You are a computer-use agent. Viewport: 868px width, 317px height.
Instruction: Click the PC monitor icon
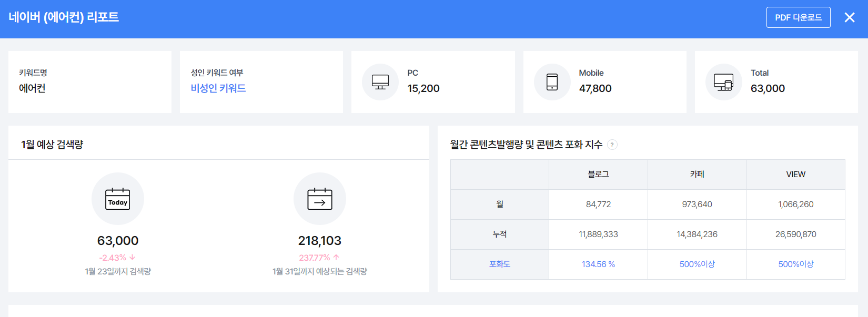coord(380,82)
